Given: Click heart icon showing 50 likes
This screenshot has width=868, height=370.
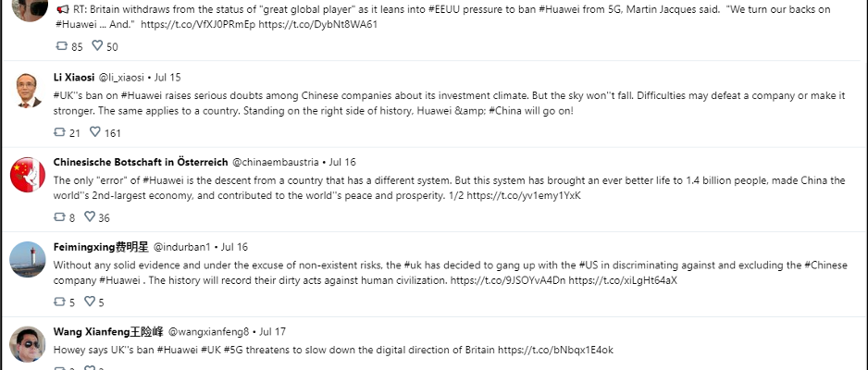Looking at the screenshot, I should coord(97,45).
